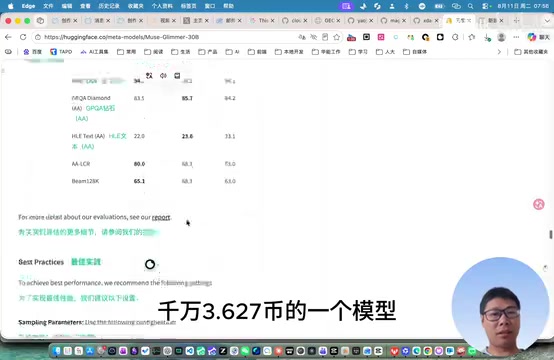Screen dimensions: 554x360
Task: Expand the 其他收藏夹 folder
Action: point(531,52)
